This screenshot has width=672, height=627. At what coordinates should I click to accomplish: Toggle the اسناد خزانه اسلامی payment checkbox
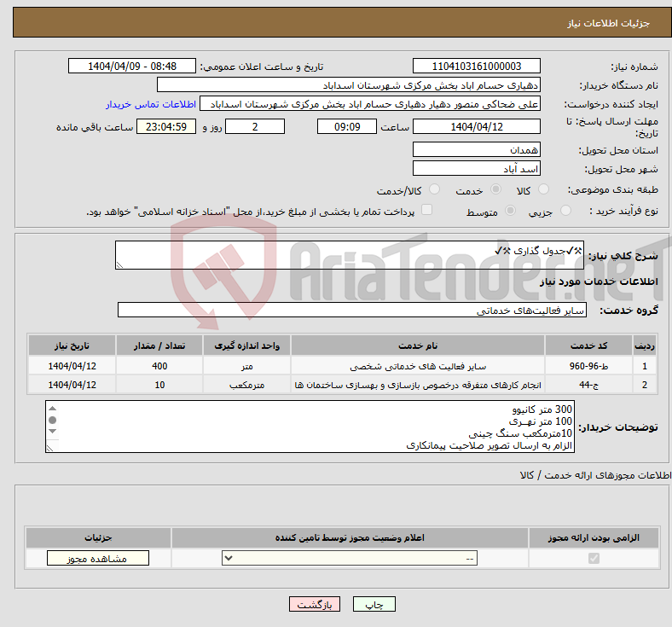[427, 210]
